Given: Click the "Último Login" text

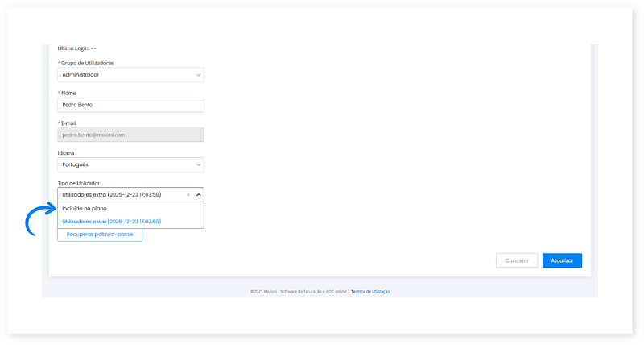Looking at the screenshot, I should (x=76, y=48).
